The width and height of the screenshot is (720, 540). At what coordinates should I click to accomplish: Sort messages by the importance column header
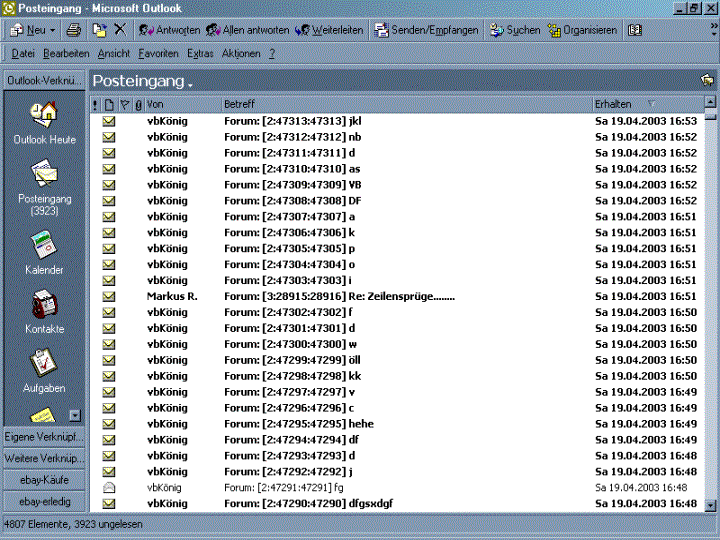pyautogui.click(x=96, y=104)
